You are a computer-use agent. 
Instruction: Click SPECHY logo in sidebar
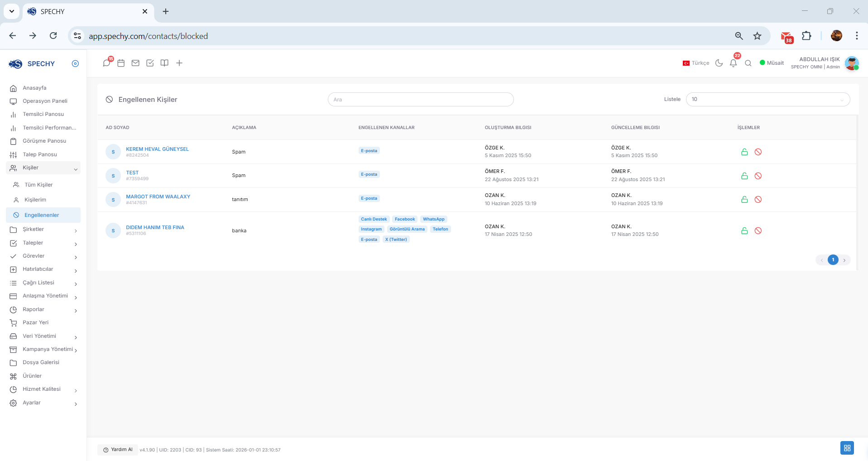32,64
